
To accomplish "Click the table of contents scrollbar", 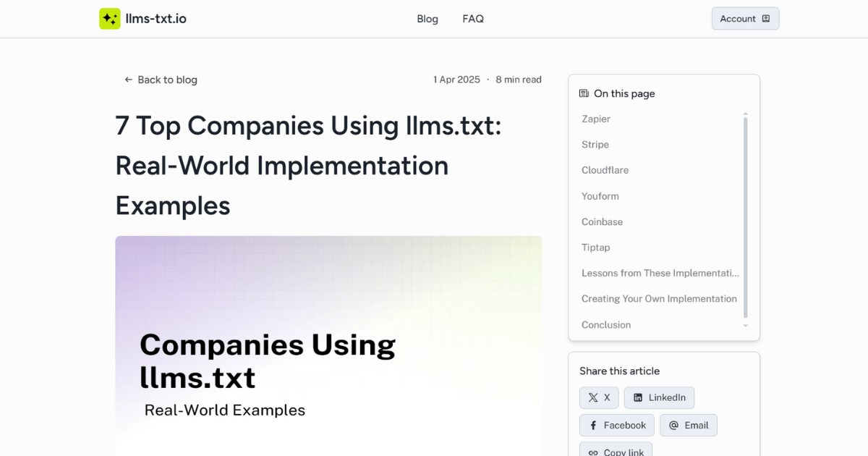I will (746, 217).
